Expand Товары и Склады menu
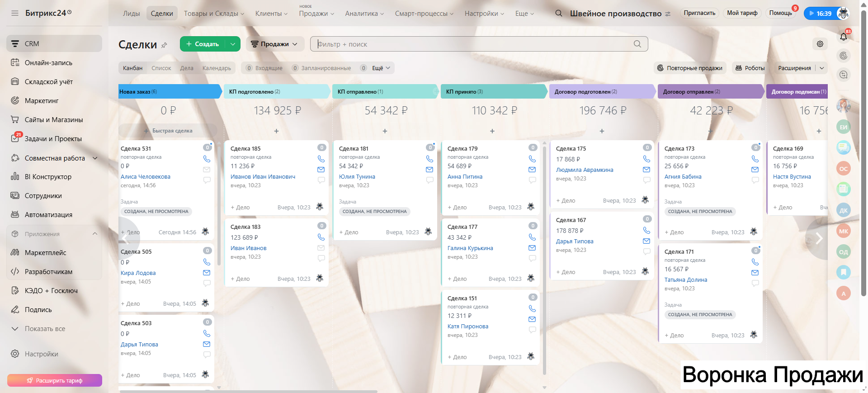868x393 pixels. pyautogui.click(x=214, y=14)
